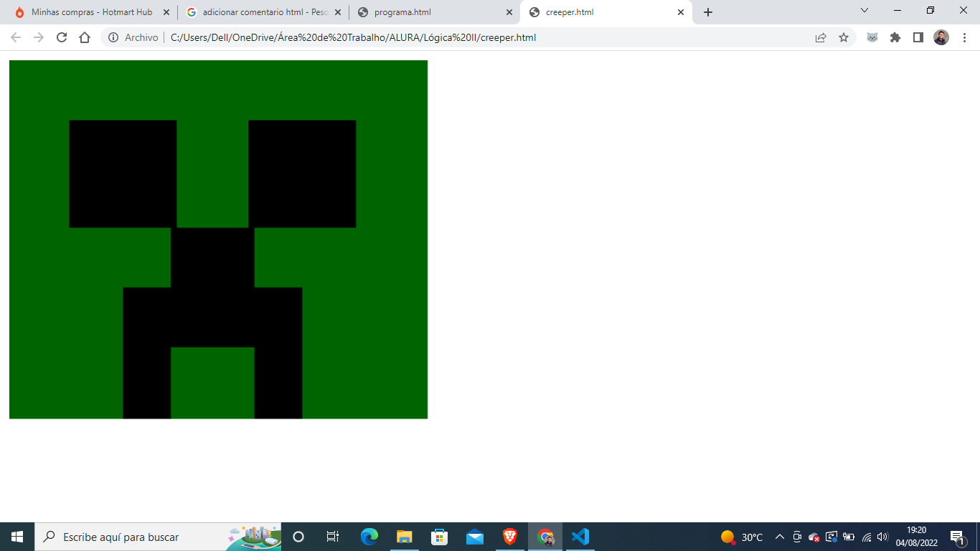Open the cat face extension icon
This screenshot has width=980, height=551.
872,37
